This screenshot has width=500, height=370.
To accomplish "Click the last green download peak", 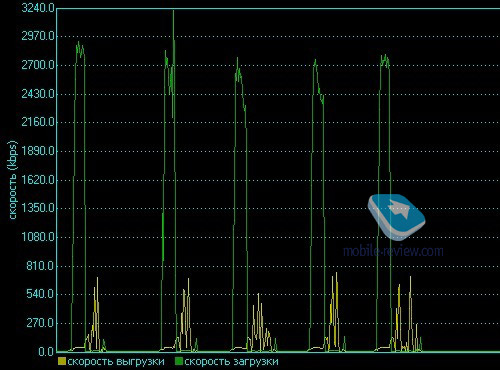I will pos(385,56).
